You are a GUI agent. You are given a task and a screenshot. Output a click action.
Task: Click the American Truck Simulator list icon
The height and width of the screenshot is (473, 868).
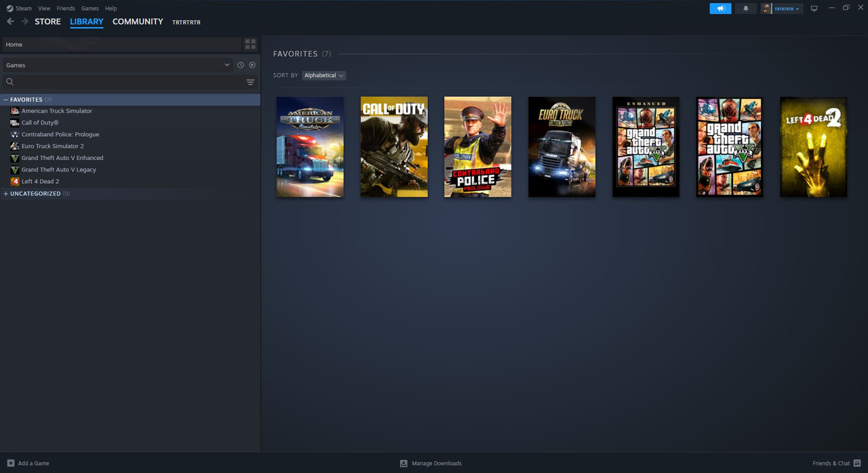15,111
